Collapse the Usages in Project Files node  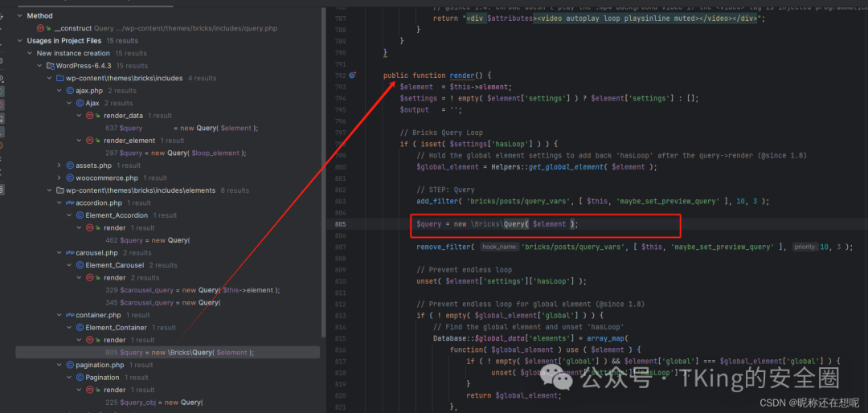click(20, 41)
